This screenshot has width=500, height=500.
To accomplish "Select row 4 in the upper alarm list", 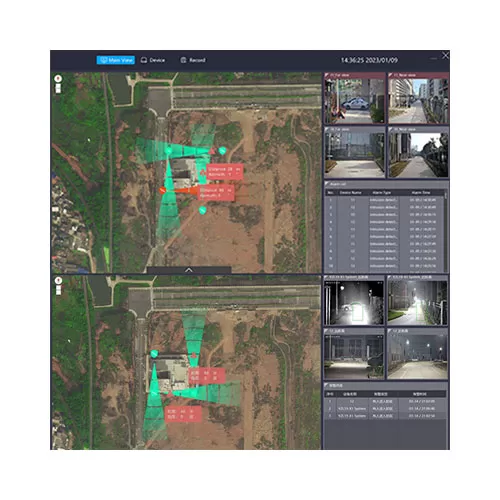I will pos(385,222).
